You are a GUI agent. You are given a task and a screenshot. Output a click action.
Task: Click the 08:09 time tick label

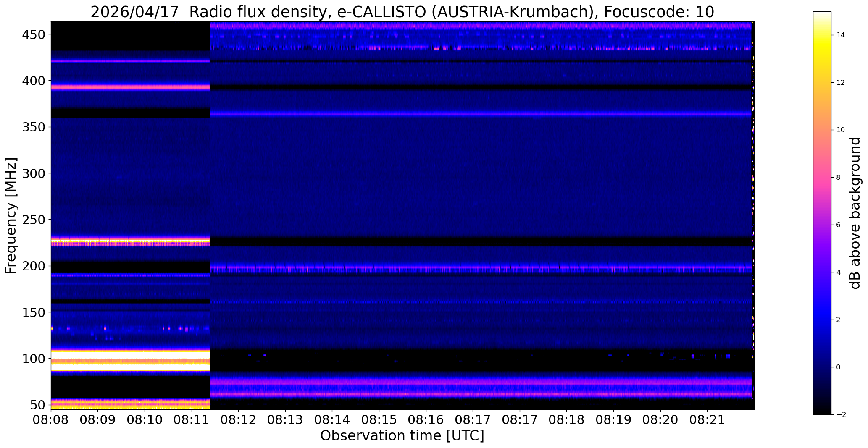[x=98, y=420]
